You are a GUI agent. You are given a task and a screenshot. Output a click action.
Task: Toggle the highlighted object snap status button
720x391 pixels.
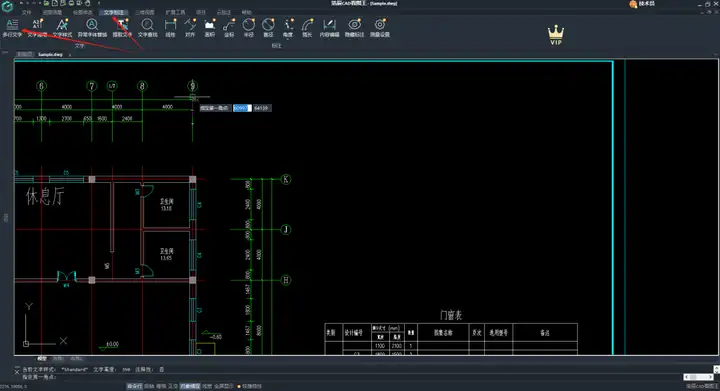click(x=190, y=386)
